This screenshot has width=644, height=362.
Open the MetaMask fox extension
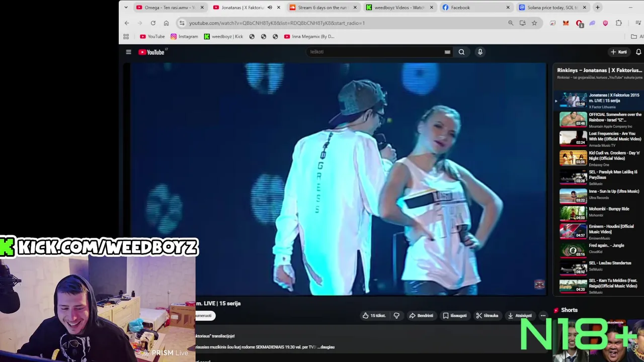click(566, 23)
